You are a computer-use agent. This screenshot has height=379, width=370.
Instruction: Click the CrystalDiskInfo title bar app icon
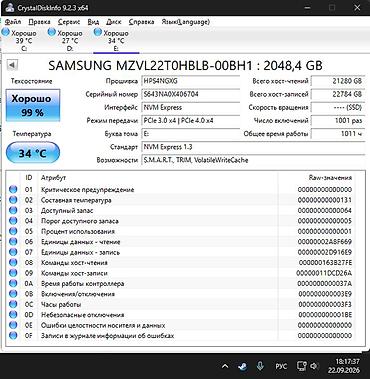click(x=10, y=7)
